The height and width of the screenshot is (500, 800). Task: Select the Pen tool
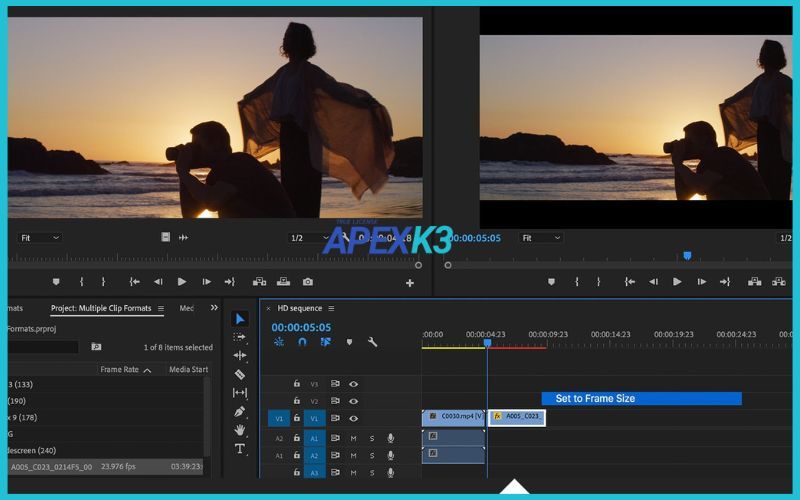pos(239,411)
